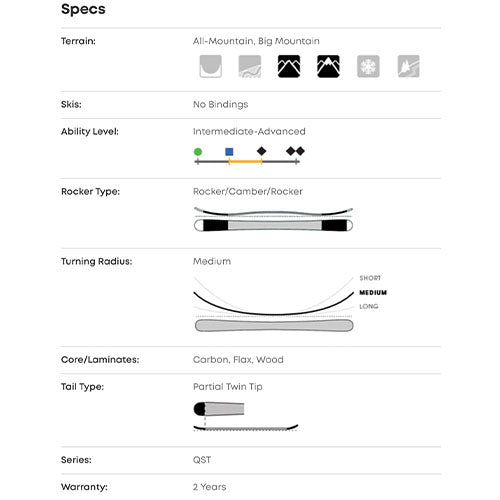The height and width of the screenshot is (500, 500).
Task: Click the Specs heading
Action: pyautogui.click(x=83, y=9)
